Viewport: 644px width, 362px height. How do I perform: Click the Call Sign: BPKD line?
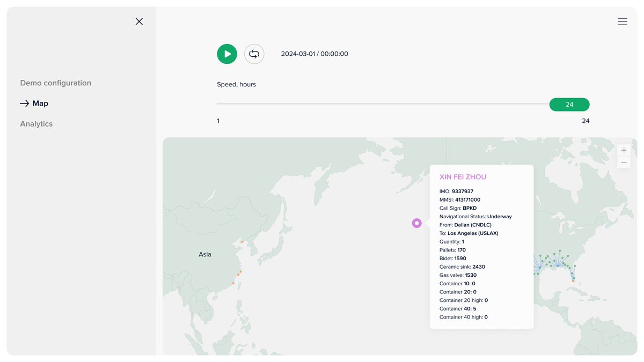coord(458,208)
